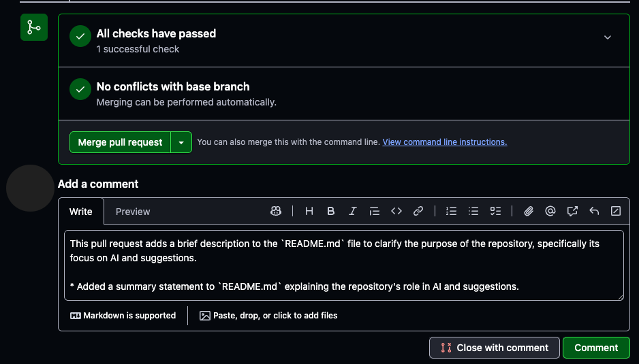
Task: Attach files using the paperclip icon
Action: click(529, 211)
